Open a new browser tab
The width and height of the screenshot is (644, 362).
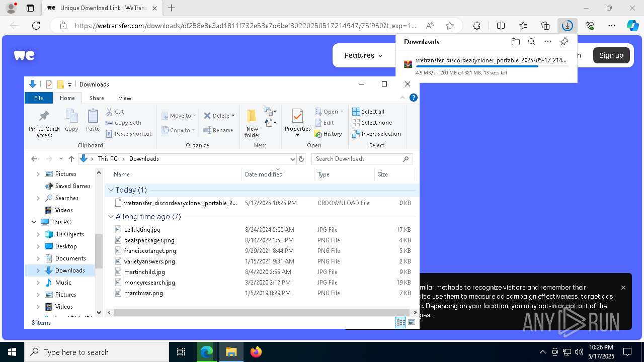click(x=171, y=8)
